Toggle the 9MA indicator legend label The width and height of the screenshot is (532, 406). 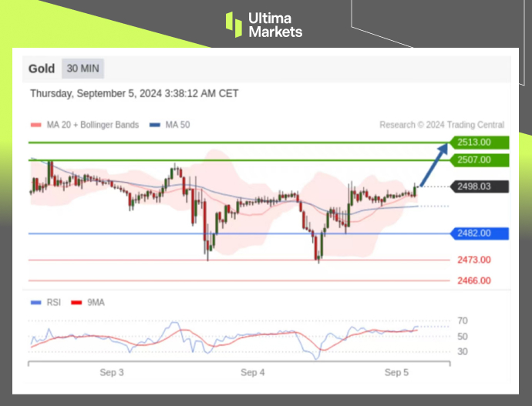pos(95,303)
